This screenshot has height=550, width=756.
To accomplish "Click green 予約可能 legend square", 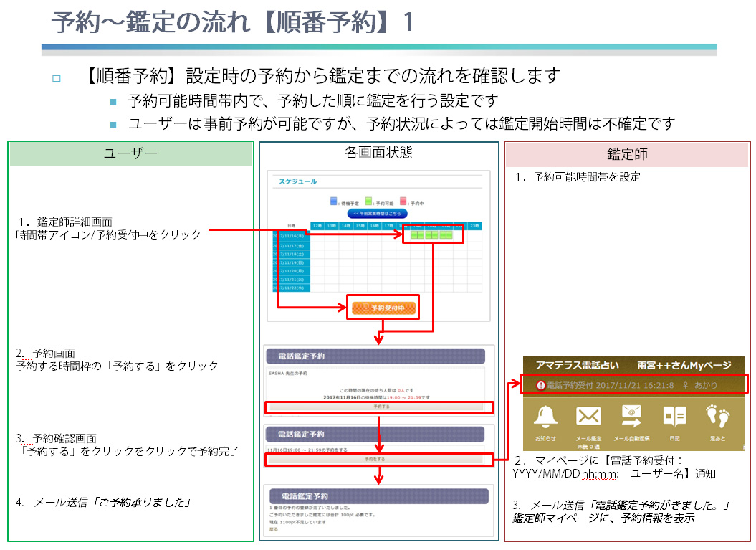I will 368,201.
